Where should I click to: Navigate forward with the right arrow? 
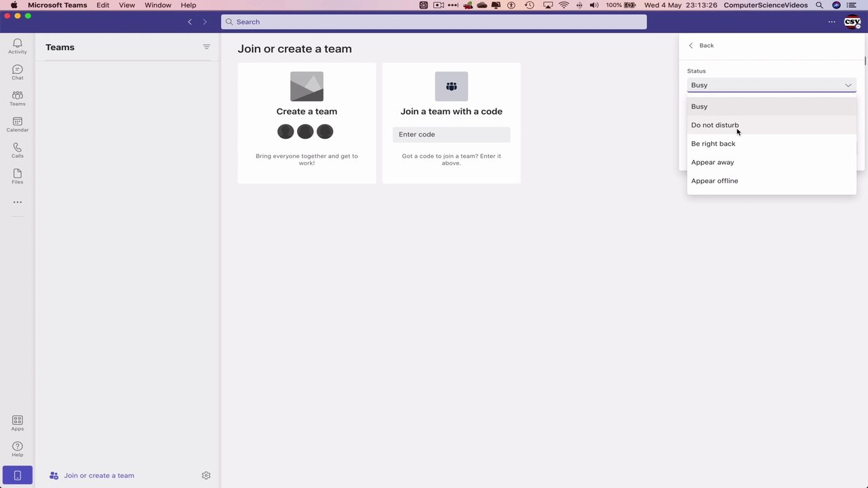pyautogui.click(x=205, y=22)
